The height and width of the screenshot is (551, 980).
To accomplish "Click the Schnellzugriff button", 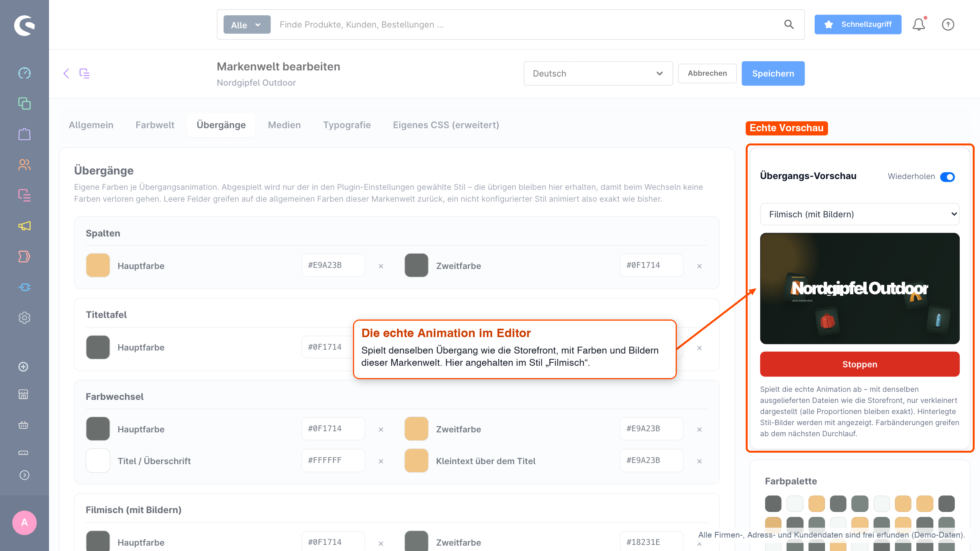I will (x=858, y=24).
